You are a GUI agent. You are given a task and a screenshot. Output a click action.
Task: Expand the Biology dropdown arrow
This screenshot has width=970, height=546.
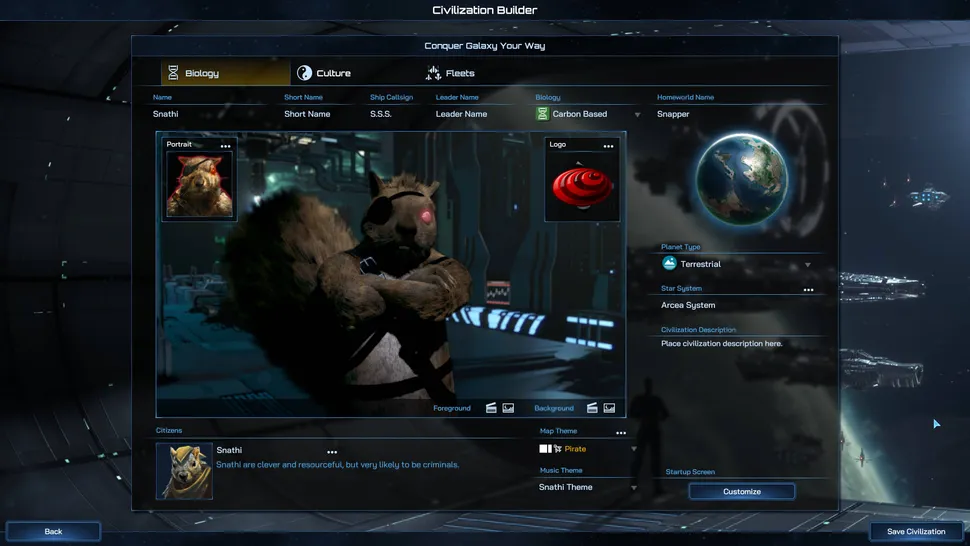(637, 114)
